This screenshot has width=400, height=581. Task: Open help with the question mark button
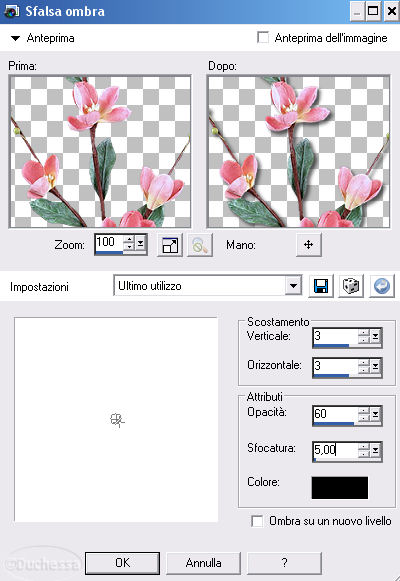[284, 563]
